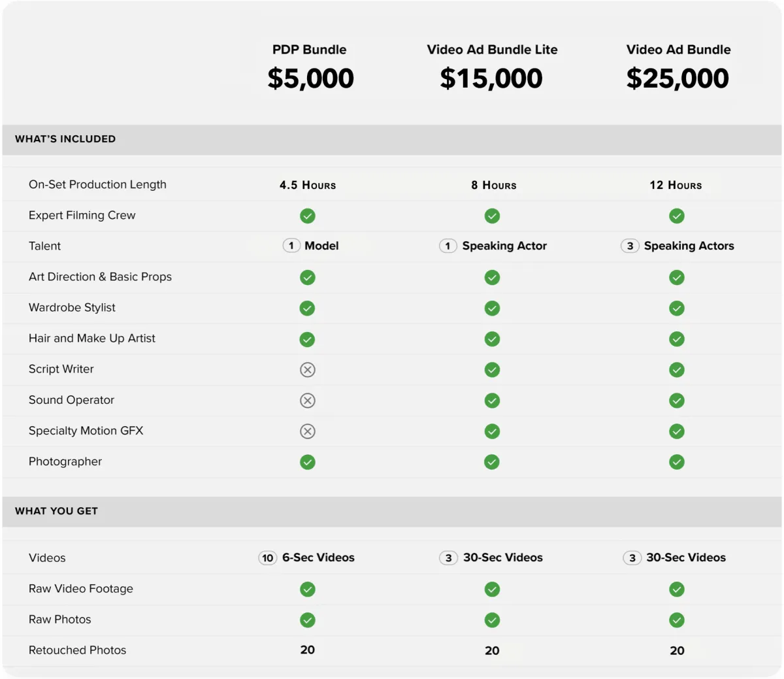Click the Video Ad Bundle Wardrobe Stylist checkmark

(677, 308)
